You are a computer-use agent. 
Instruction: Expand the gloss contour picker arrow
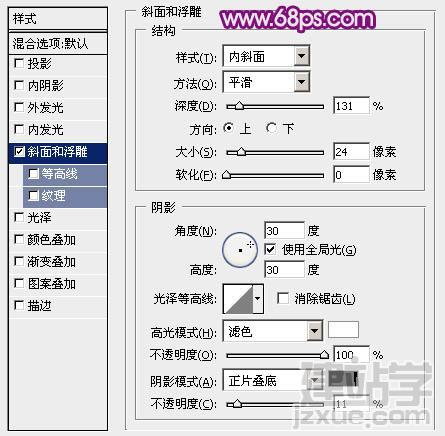tap(258, 299)
